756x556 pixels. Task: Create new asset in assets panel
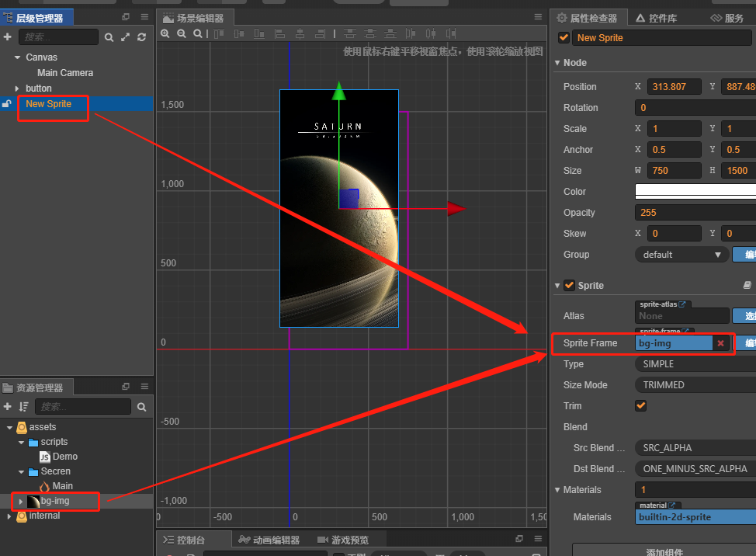(7, 406)
